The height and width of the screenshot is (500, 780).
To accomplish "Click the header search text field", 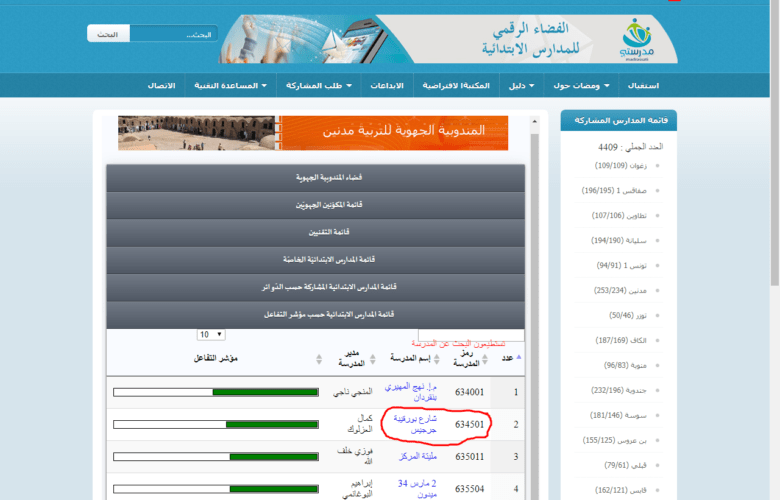I will [159, 34].
